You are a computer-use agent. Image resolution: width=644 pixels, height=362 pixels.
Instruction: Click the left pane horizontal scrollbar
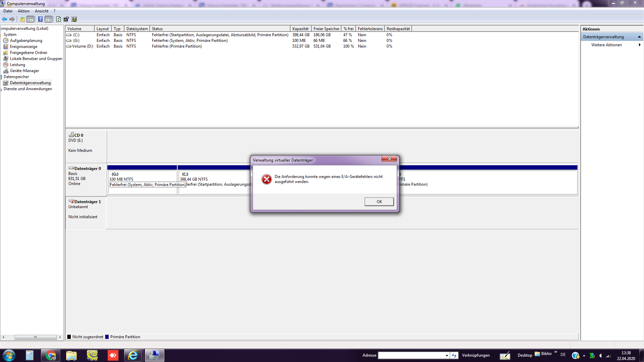coord(35,337)
